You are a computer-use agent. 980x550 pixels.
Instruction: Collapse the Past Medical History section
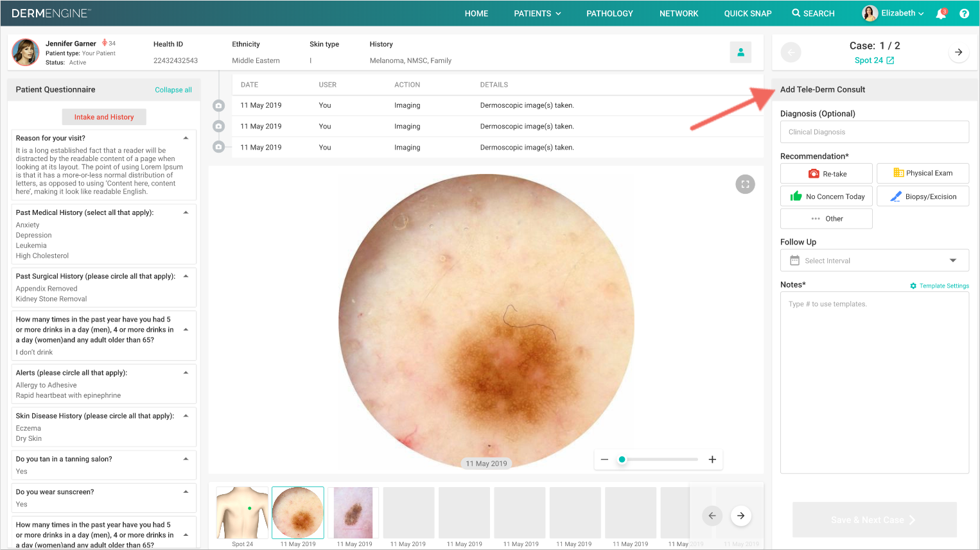click(186, 212)
